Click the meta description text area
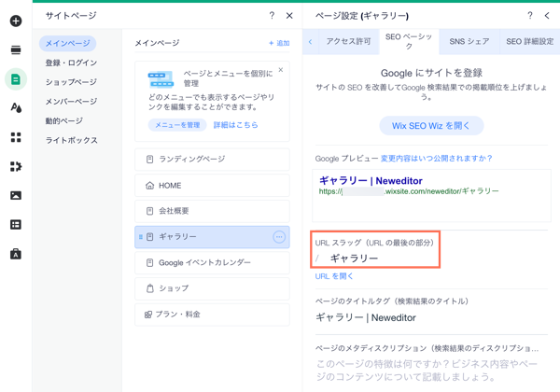 click(x=431, y=371)
